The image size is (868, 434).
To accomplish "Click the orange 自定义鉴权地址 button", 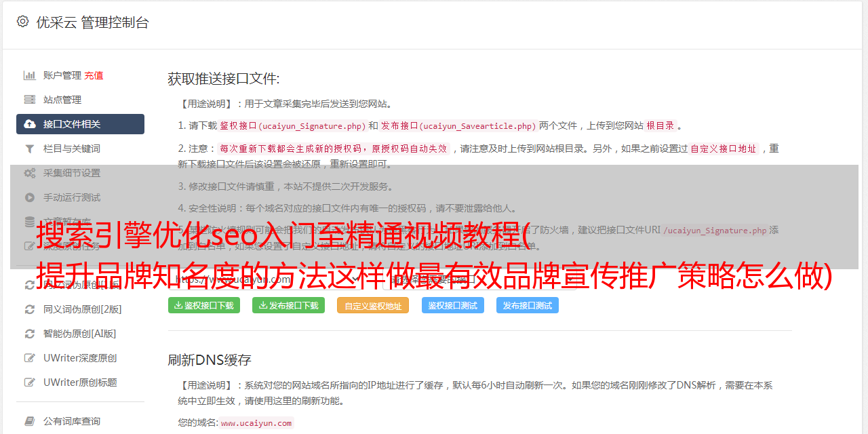I will tap(373, 305).
